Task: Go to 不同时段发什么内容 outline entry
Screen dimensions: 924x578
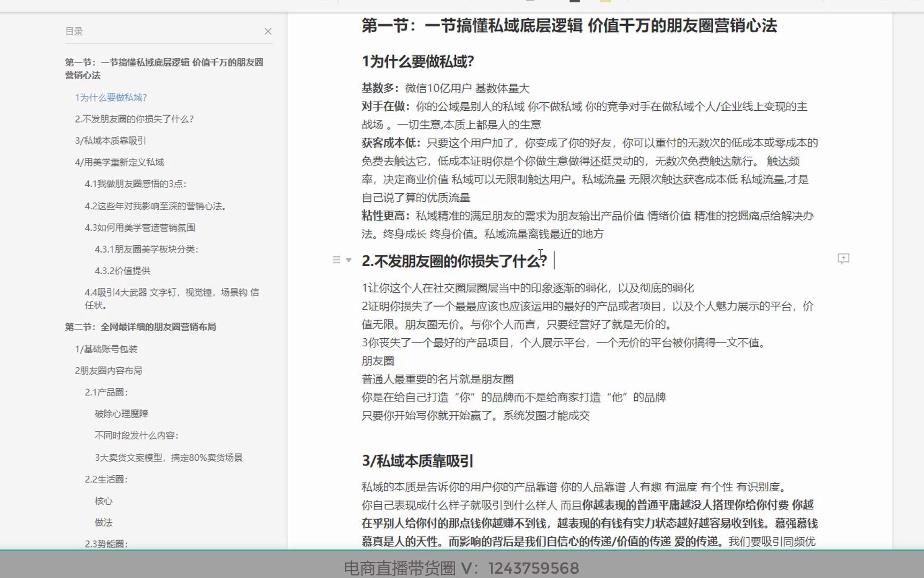Action: [x=136, y=436]
